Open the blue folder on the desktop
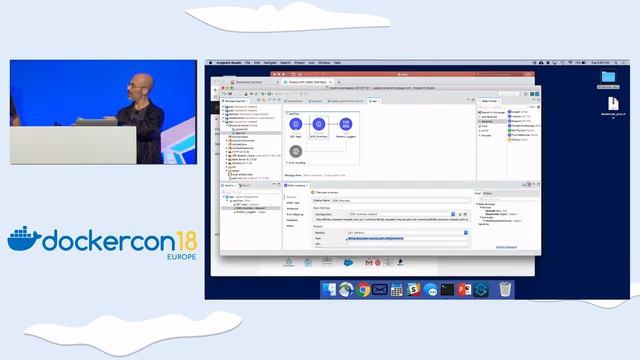This screenshot has height=360, width=640. tap(608, 77)
